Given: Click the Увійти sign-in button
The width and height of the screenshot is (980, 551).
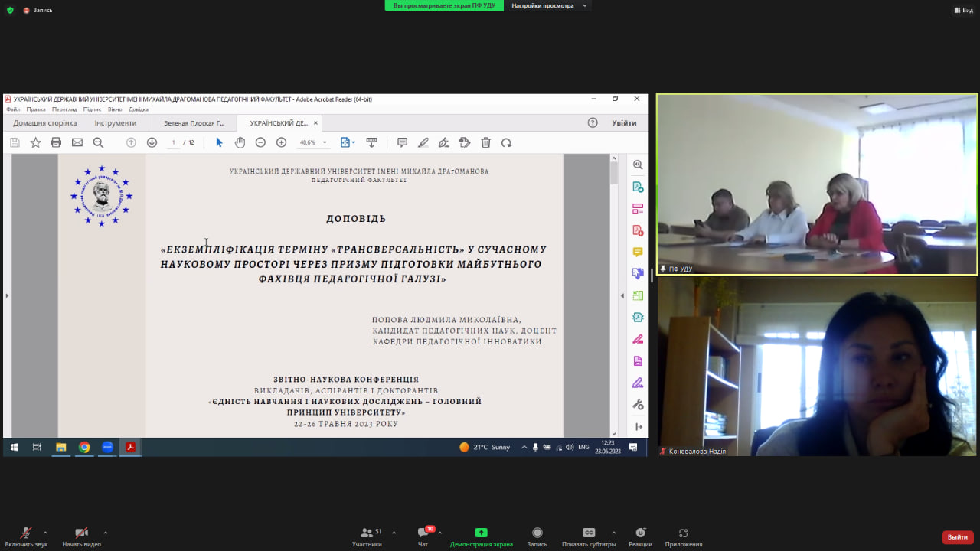Looking at the screenshot, I should [624, 123].
